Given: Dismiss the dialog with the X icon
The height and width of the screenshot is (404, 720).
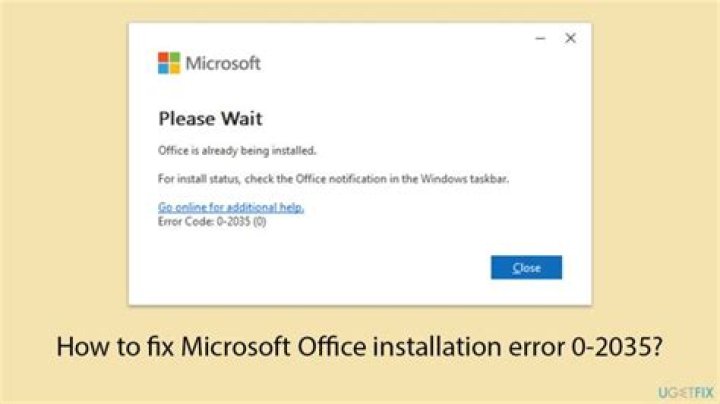Looking at the screenshot, I should (x=570, y=38).
